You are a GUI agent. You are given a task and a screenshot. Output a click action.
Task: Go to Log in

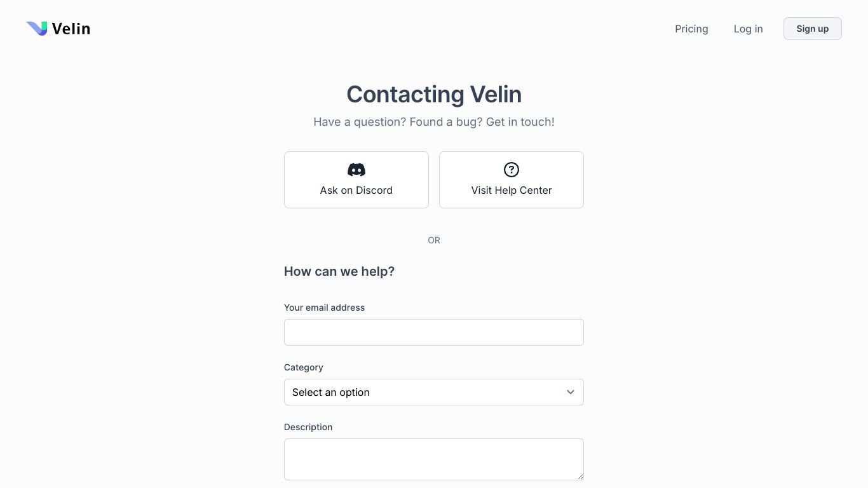748,29
